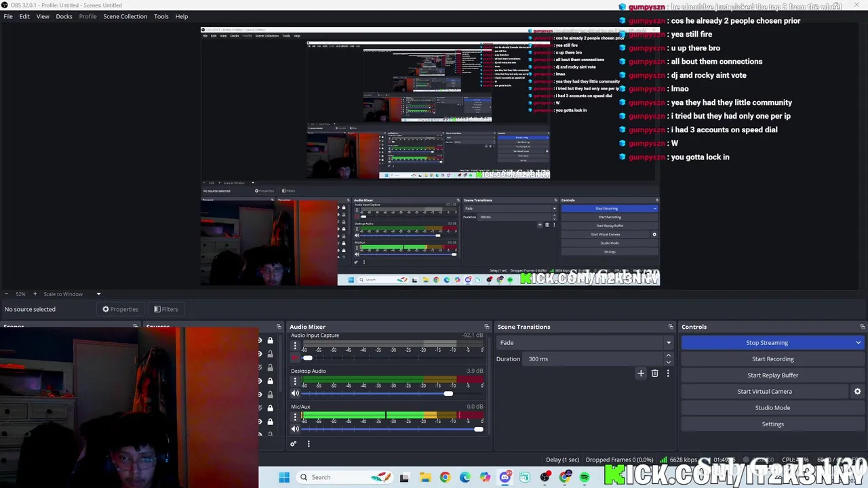868x488 pixels.
Task: Open transition properties three-dot menu
Action: tap(668, 373)
